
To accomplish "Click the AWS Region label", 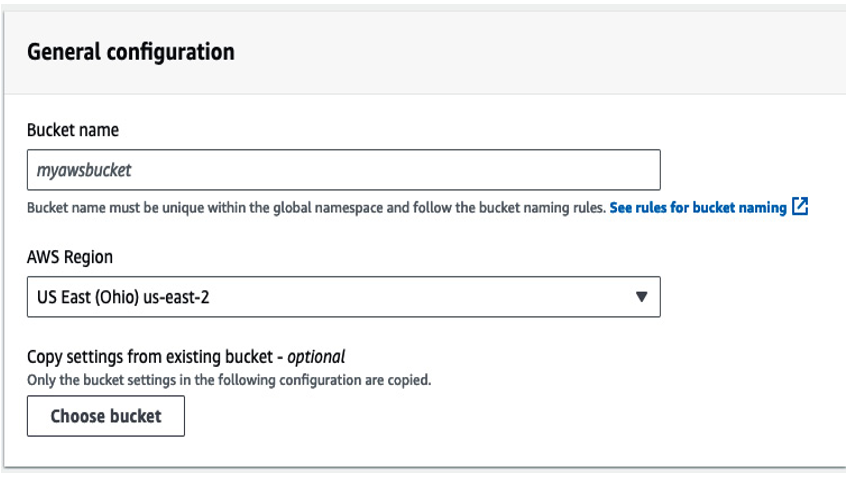I will 70,257.
